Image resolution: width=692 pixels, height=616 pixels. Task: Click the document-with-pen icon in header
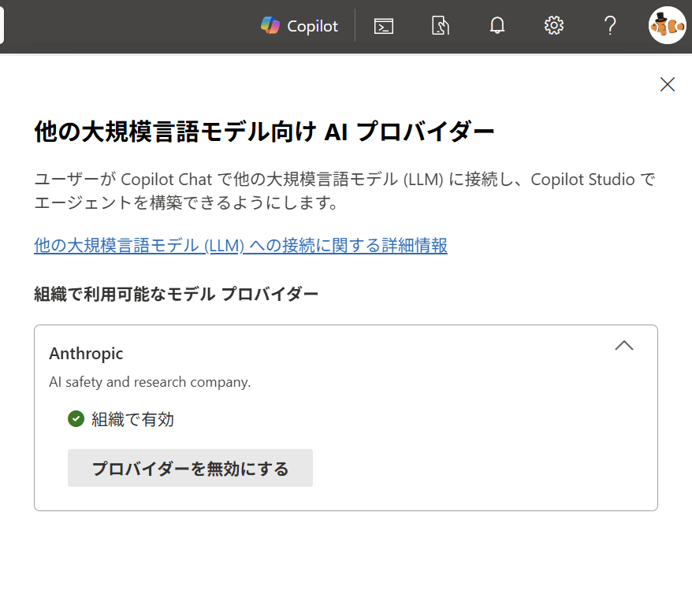click(x=441, y=26)
